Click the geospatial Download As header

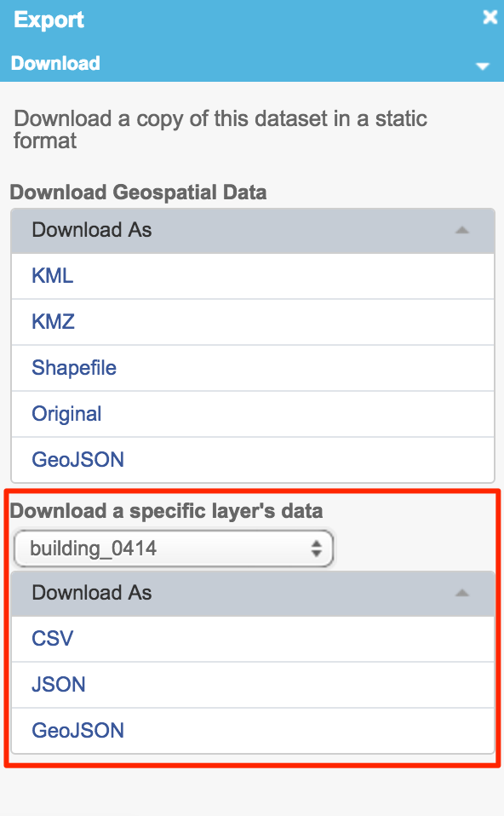[253, 231]
